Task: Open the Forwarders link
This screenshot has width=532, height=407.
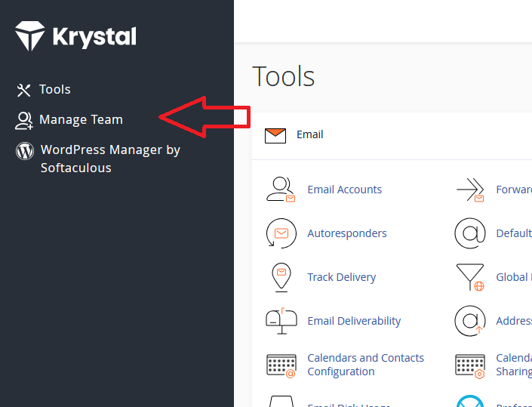Action: click(x=514, y=190)
